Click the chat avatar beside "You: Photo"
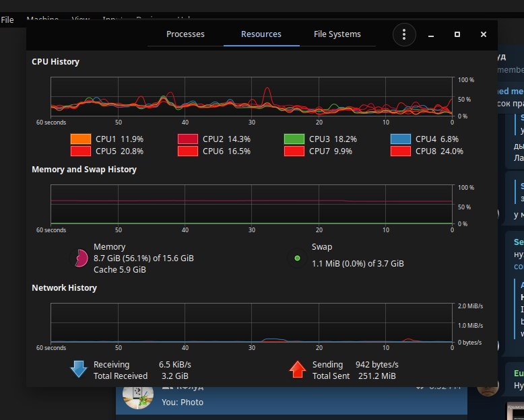524x420 pixels. [x=138, y=398]
